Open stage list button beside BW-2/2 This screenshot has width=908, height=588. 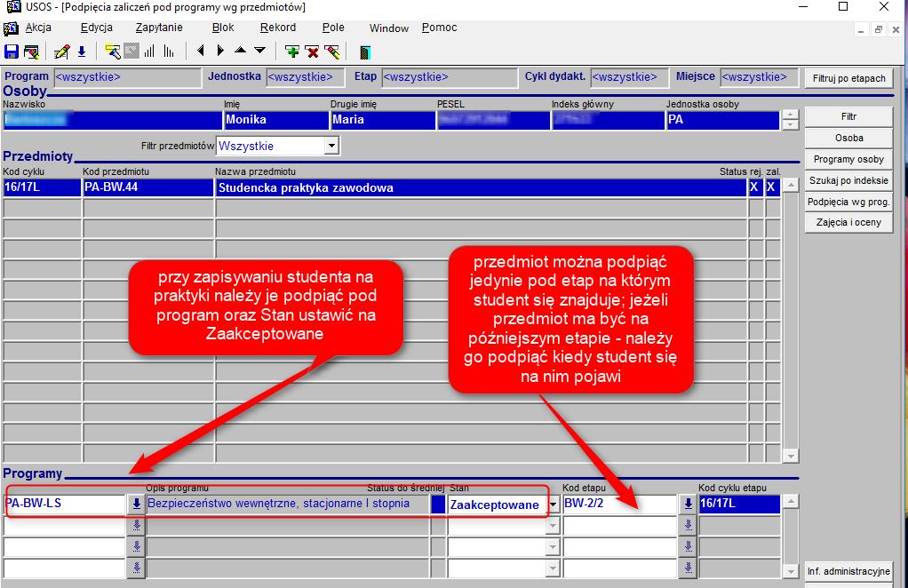pos(688,505)
